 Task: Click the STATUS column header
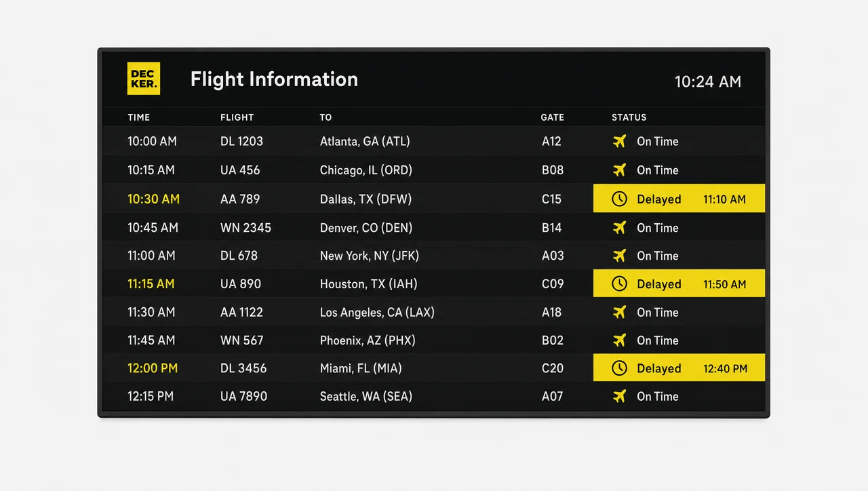pos(629,117)
